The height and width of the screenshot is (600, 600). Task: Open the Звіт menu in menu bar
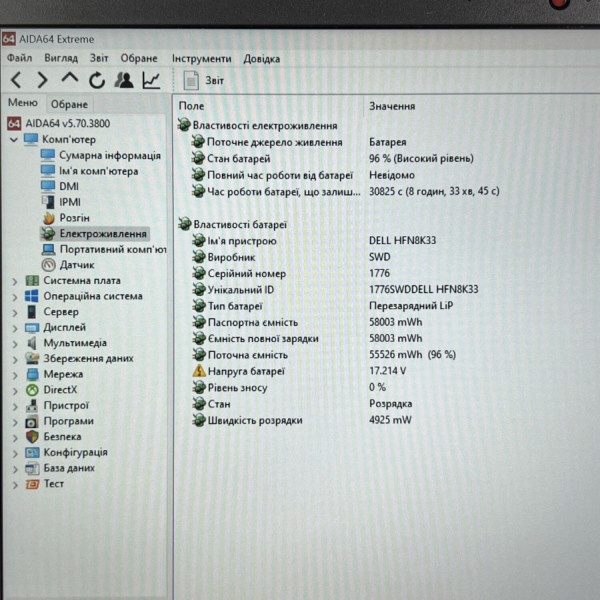point(99,58)
